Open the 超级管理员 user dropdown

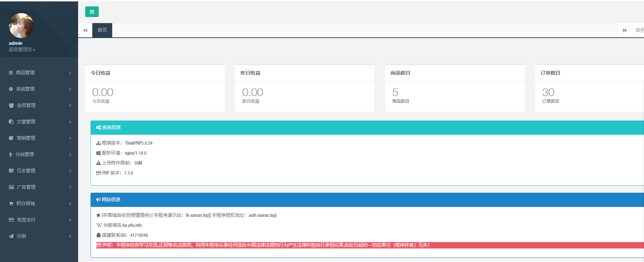point(22,50)
